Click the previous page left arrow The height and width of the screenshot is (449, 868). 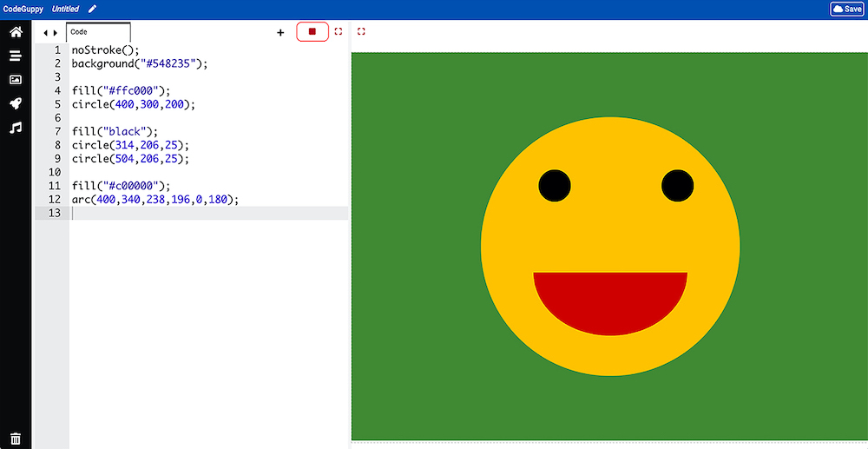pyautogui.click(x=45, y=33)
